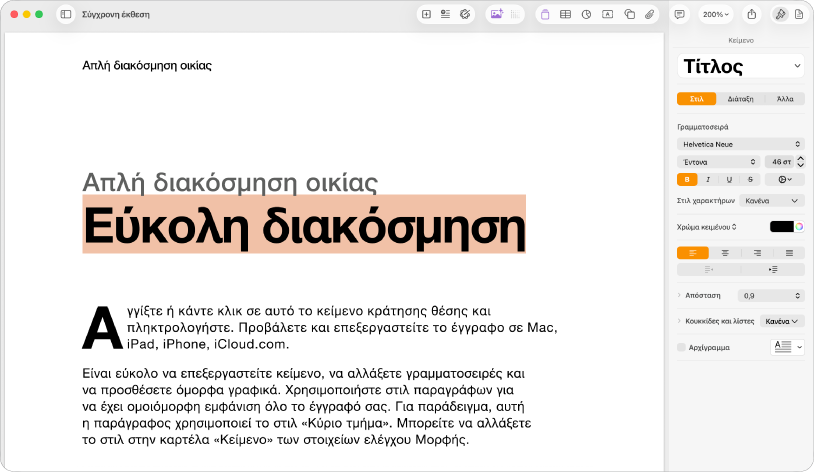
Task: Align text to the right
Action: point(757,253)
